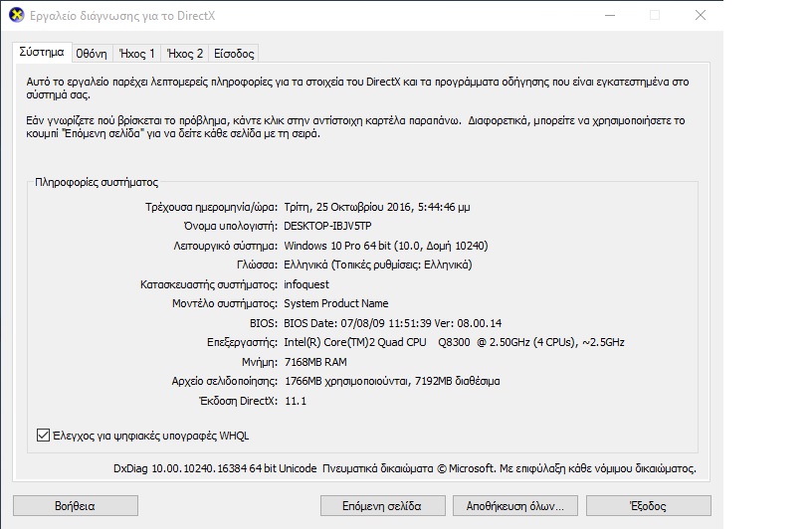Click the Επόμενη σελίδα button
The width and height of the screenshot is (812, 529).
pos(382,505)
